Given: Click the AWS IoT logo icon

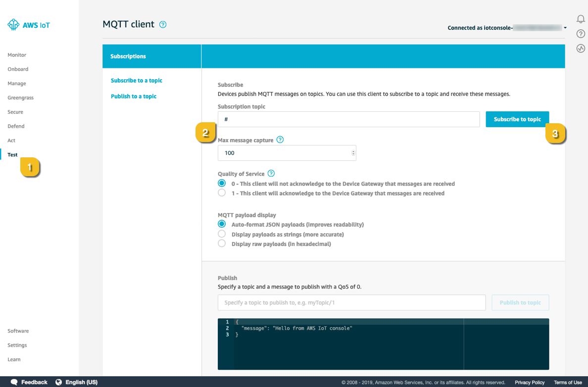Looking at the screenshot, I should tap(13, 25).
